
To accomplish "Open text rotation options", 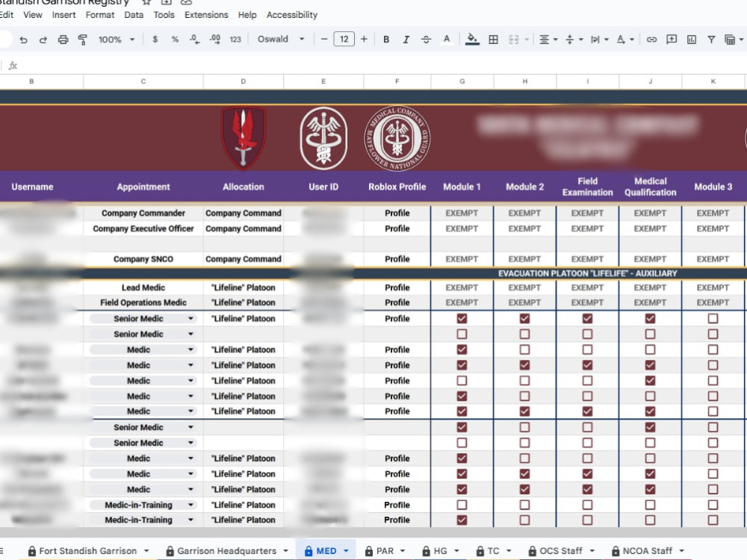I will tap(624, 40).
